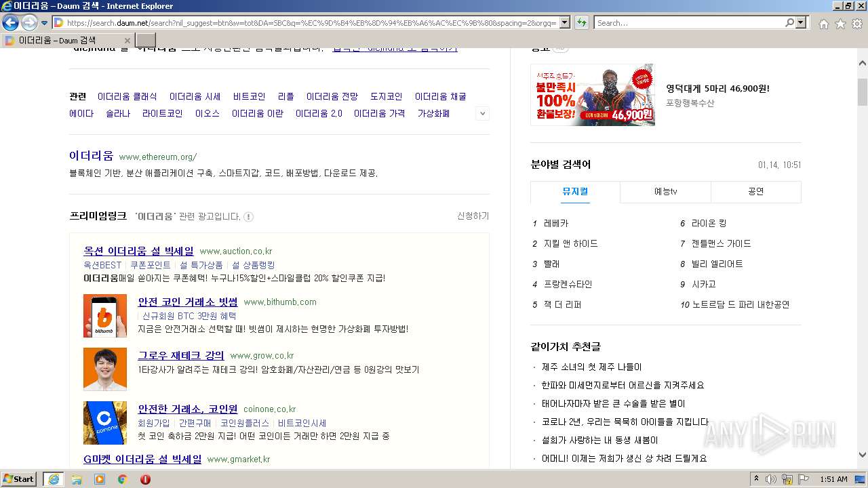
Task: Select related search 가상화폐
Action: click(x=433, y=114)
